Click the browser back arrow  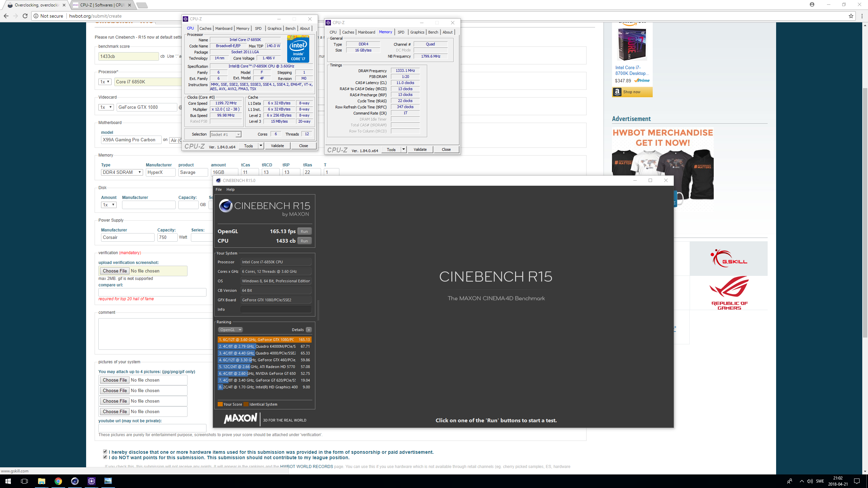tap(6, 16)
